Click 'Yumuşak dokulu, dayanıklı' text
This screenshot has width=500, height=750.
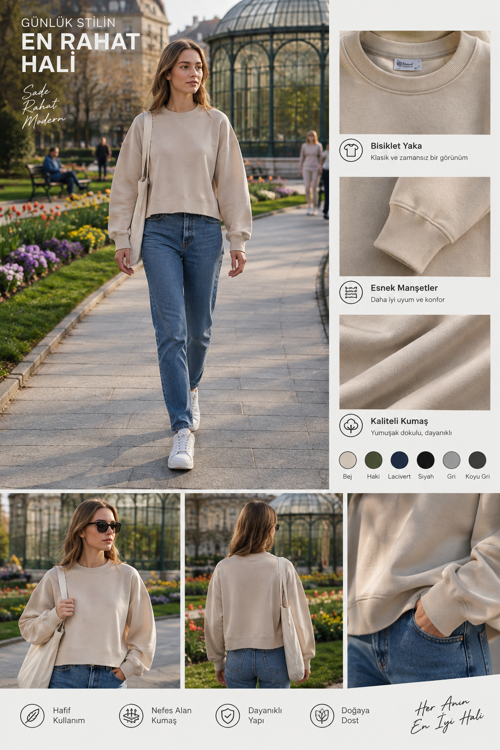[411, 433]
